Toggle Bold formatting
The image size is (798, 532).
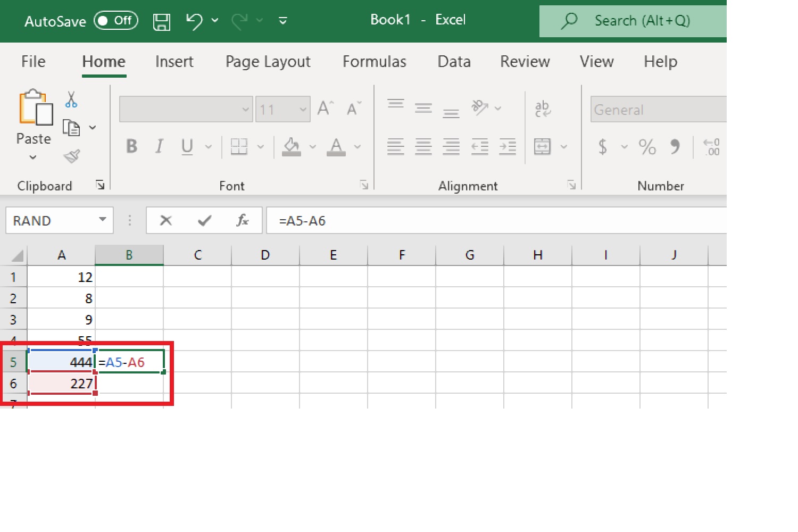[131, 146]
